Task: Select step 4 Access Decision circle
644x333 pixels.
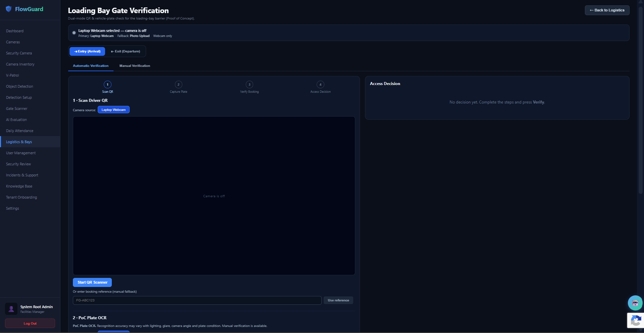Action: 320,85
